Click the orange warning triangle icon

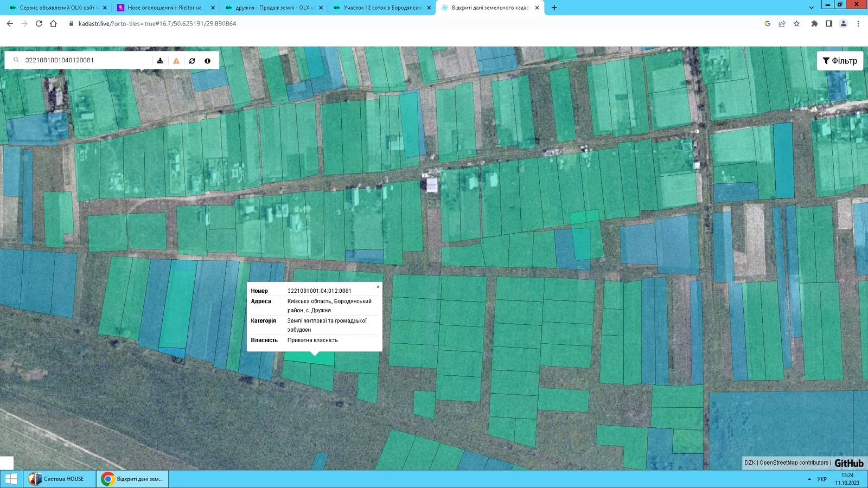176,61
